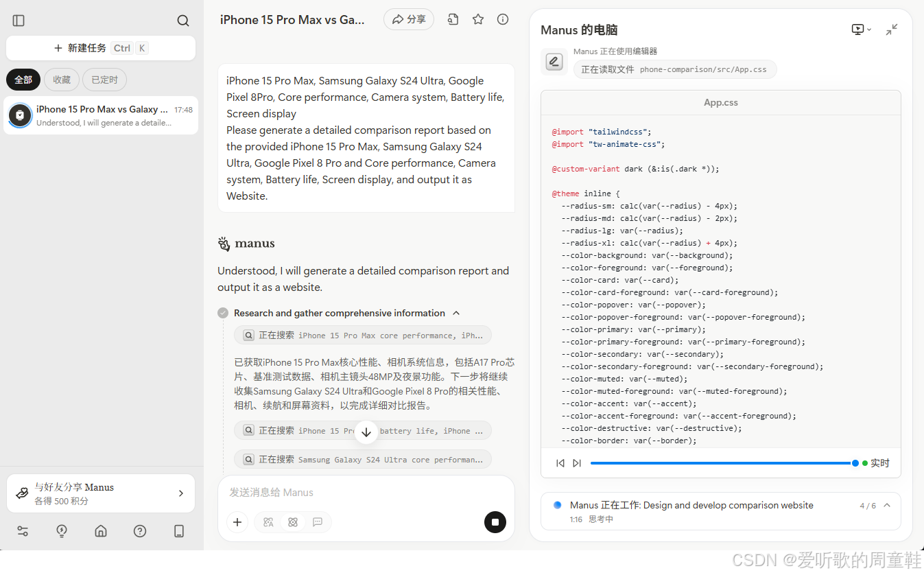Select the chat mode speech bubble icon

[318, 522]
